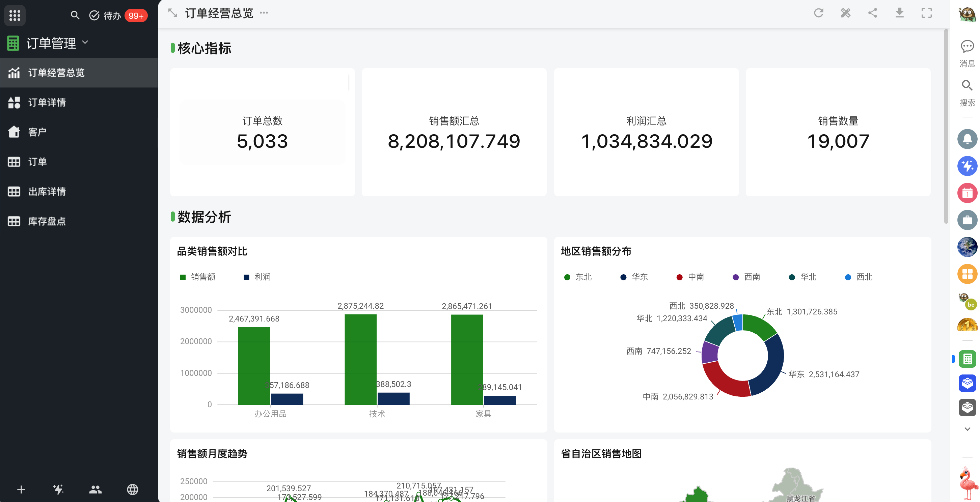
Task: Open the green spreadsheet app in the right rail
Action: tap(967, 359)
